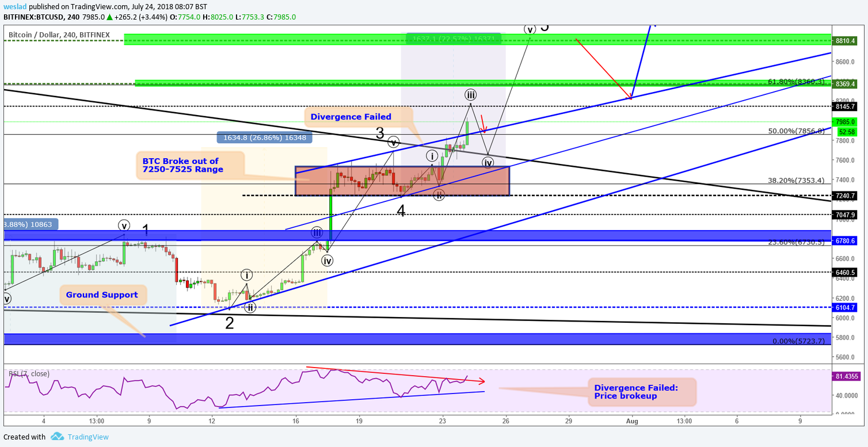Image resolution: width=868 pixels, height=447 pixels.
Task: Click the blue 6780.6 price tag
Action: (x=846, y=240)
